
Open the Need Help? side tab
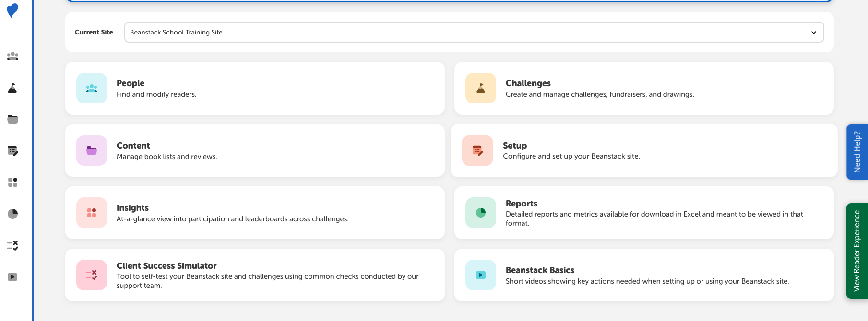[x=857, y=152]
